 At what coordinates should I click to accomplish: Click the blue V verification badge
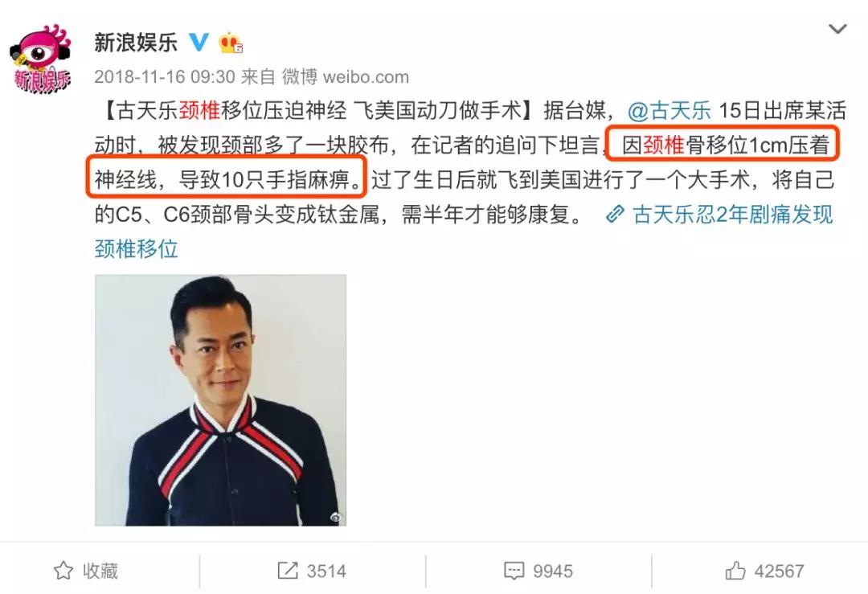199,42
